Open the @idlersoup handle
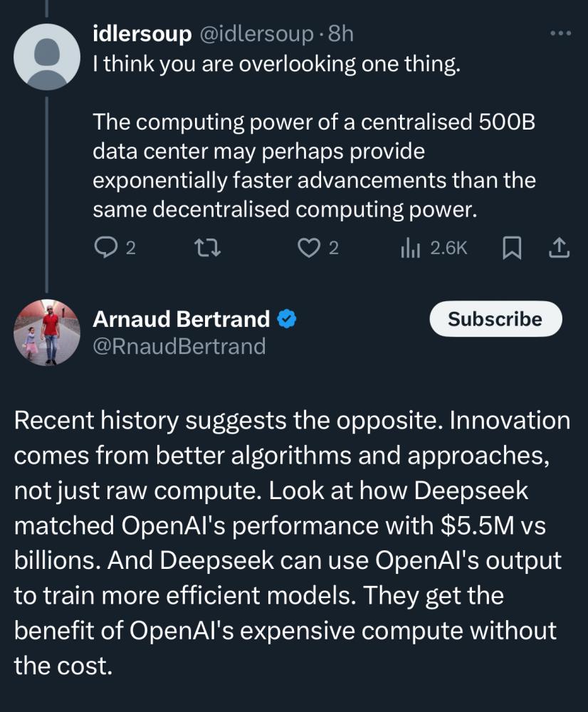This screenshot has height=712, width=588. (x=257, y=33)
